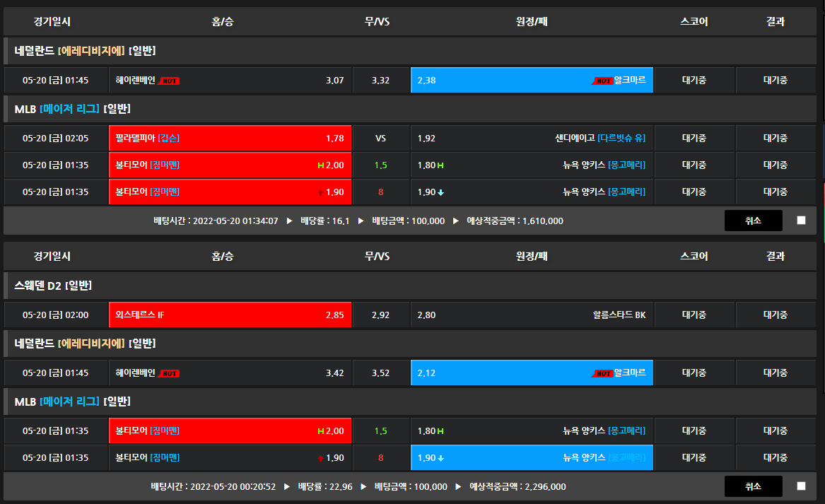Click green H icon in first slip's 볼티모어 2.00 cell

pos(321,165)
